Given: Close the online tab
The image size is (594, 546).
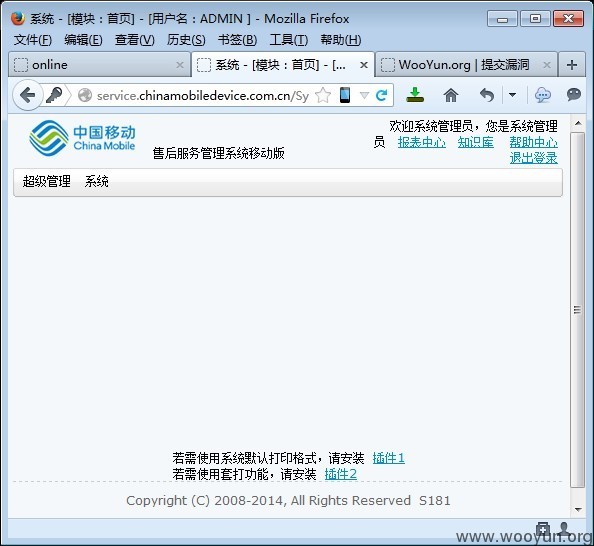Looking at the screenshot, I should coord(180,65).
